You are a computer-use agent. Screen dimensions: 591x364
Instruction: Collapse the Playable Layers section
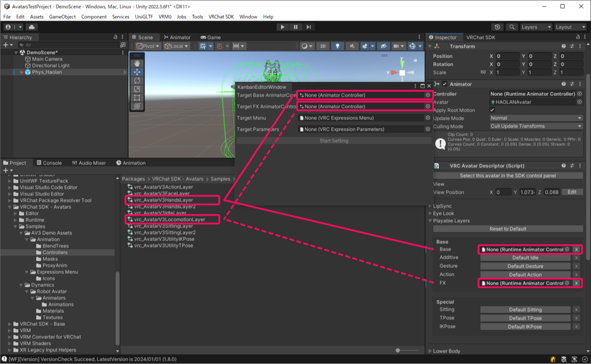click(x=430, y=221)
